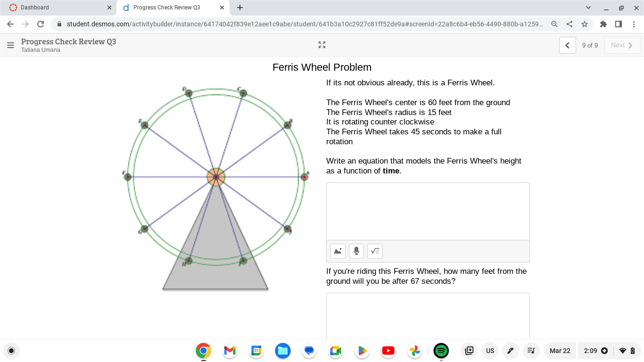The height and width of the screenshot is (362, 644).
Task: Record audio with the microphone button
Action: (356, 251)
